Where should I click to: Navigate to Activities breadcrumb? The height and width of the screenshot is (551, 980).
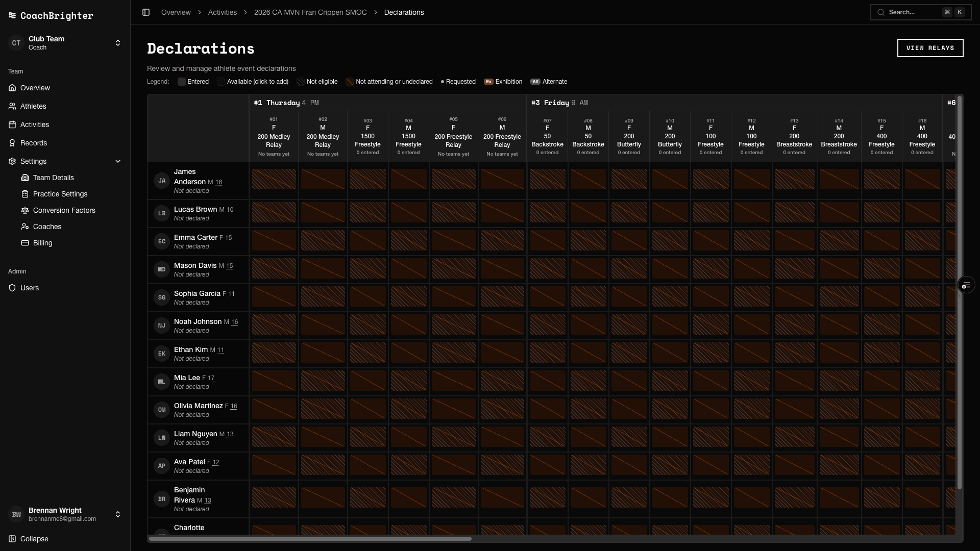pos(222,12)
